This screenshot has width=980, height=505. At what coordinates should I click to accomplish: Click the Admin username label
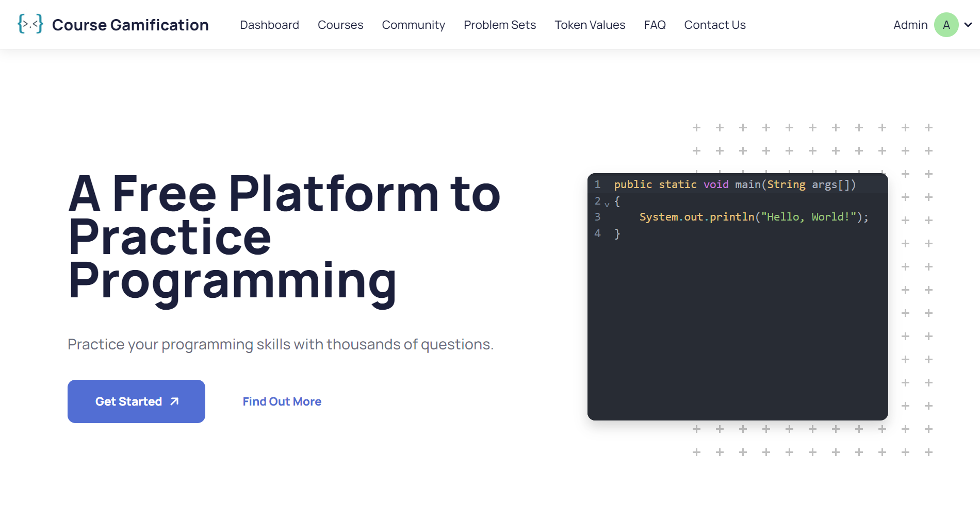coord(910,25)
